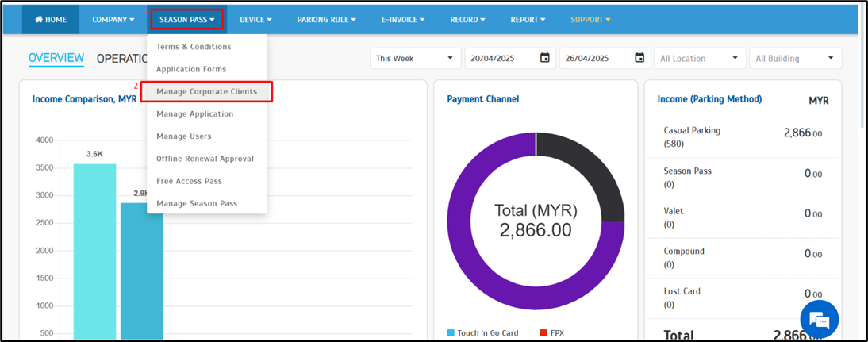Expand the PARKING RULE menu

(x=326, y=19)
